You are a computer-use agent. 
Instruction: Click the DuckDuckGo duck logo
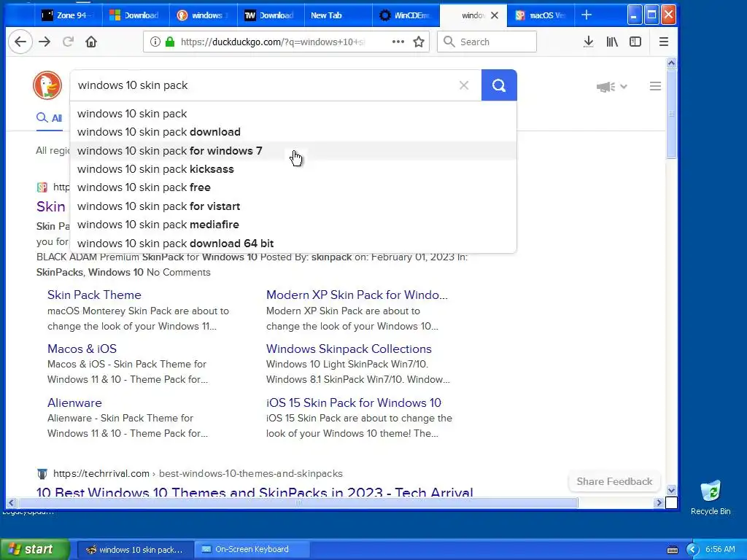[47, 85]
